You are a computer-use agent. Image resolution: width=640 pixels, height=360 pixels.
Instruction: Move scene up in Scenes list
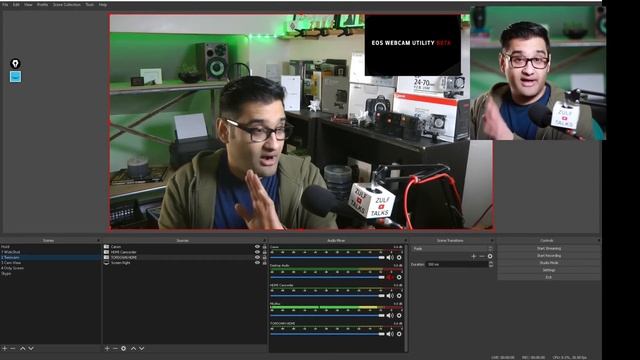(22, 349)
